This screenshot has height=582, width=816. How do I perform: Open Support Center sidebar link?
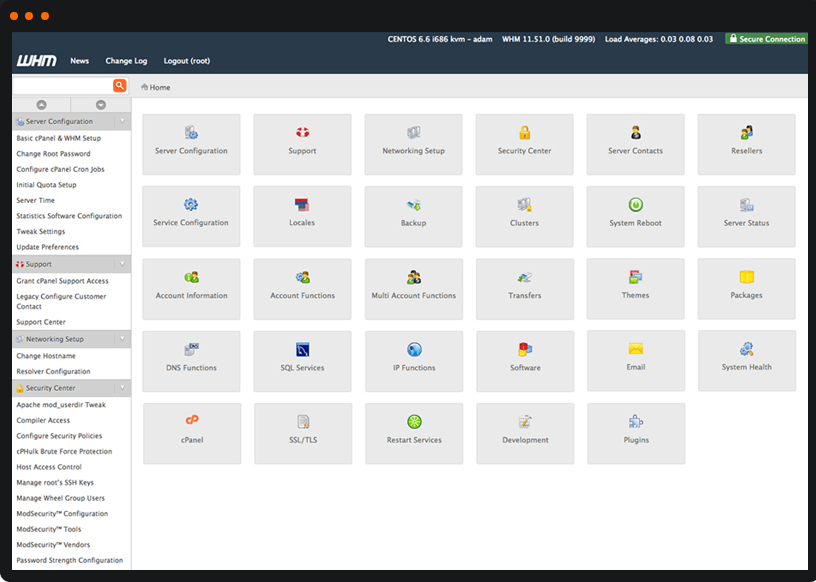pyautogui.click(x=41, y=322)
